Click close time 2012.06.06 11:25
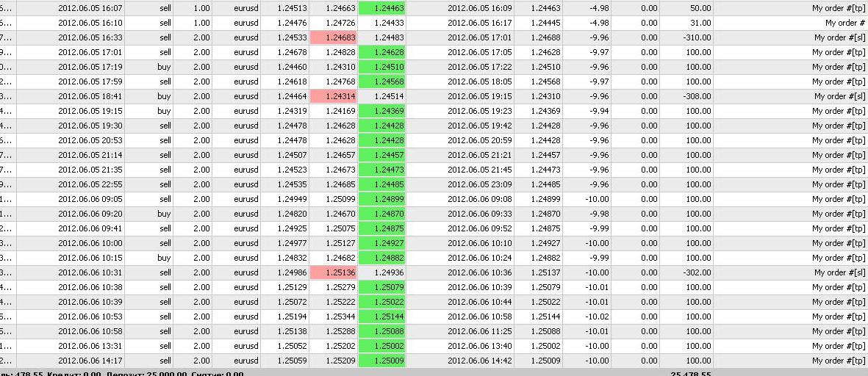868x376 pixels. pyautogui.click(x=480, y=331)
